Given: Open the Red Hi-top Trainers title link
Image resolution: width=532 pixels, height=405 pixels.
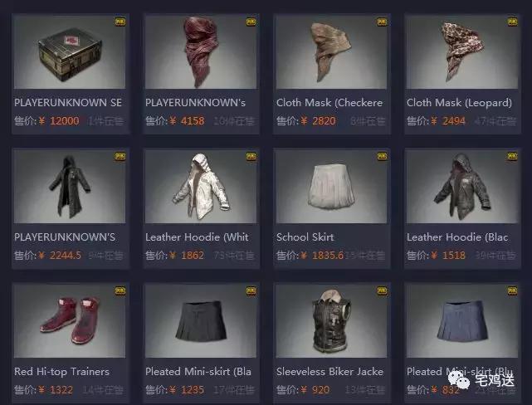Looking at the screenshot, I should tap(61, 372).
